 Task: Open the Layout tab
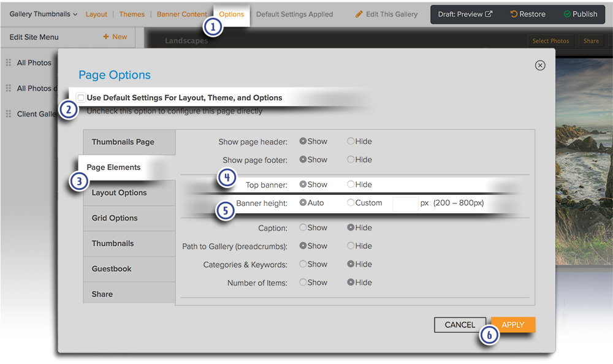(96, 15)
